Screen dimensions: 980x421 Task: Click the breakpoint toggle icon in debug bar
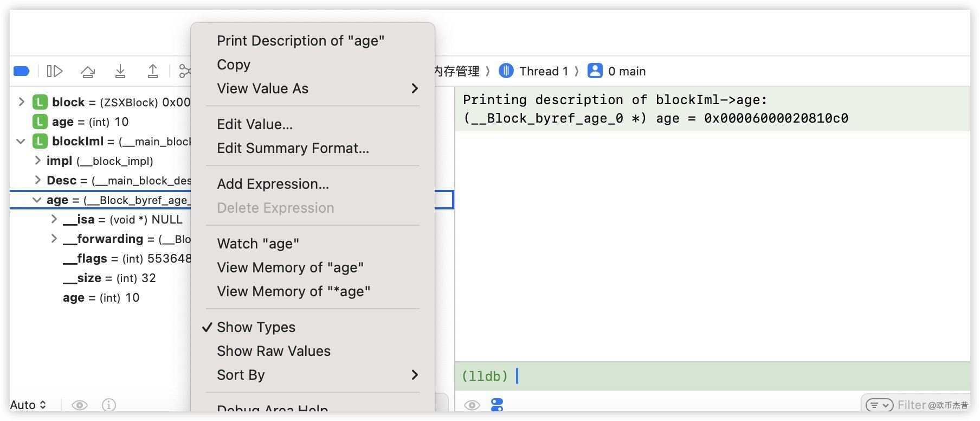pyautogui.click(x=22, y=71)
